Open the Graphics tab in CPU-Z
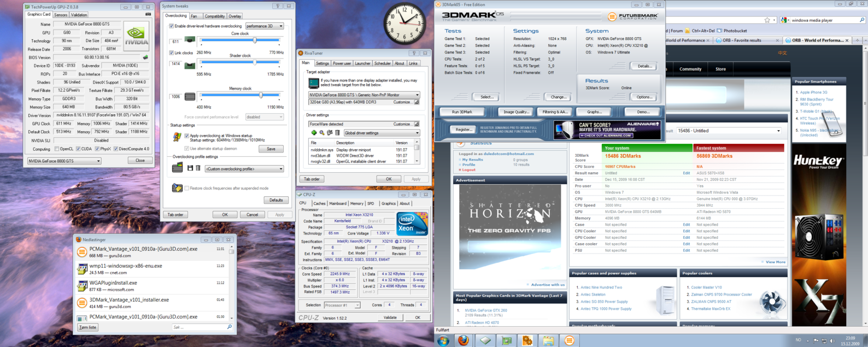 389,204
